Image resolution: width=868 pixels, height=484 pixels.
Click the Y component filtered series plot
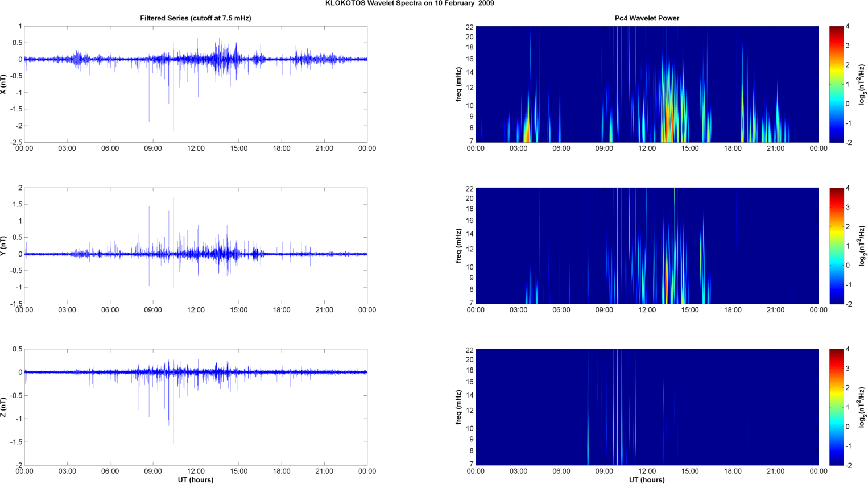point(196,246)
